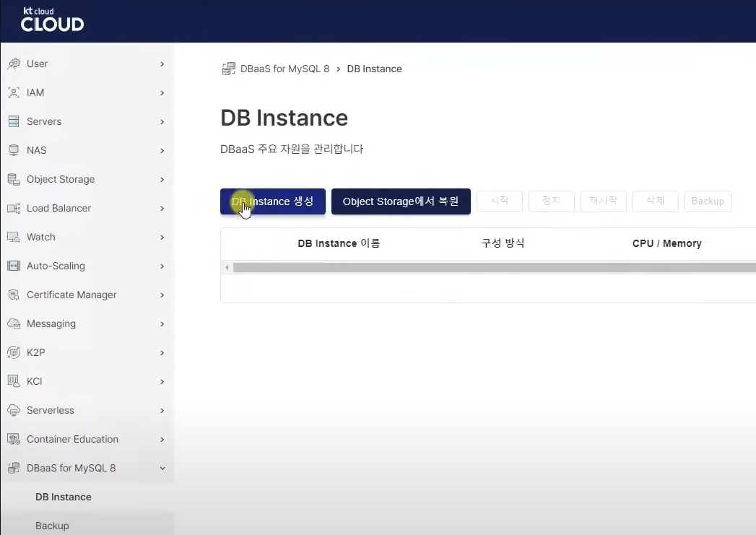This screenshot has width=756, height=535.
Task: Click the User sidebar icon
Action: tap(14, 64)
